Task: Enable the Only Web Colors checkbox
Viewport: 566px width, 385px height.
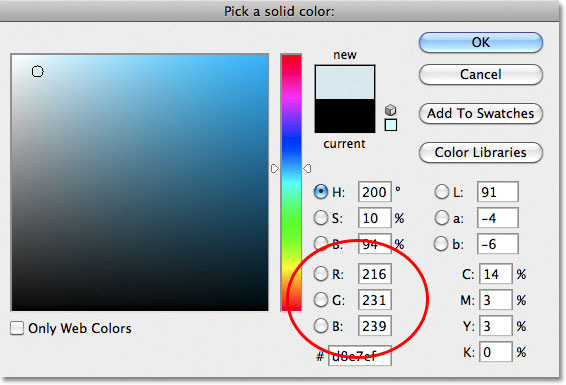Action: [x=17, y=328]
